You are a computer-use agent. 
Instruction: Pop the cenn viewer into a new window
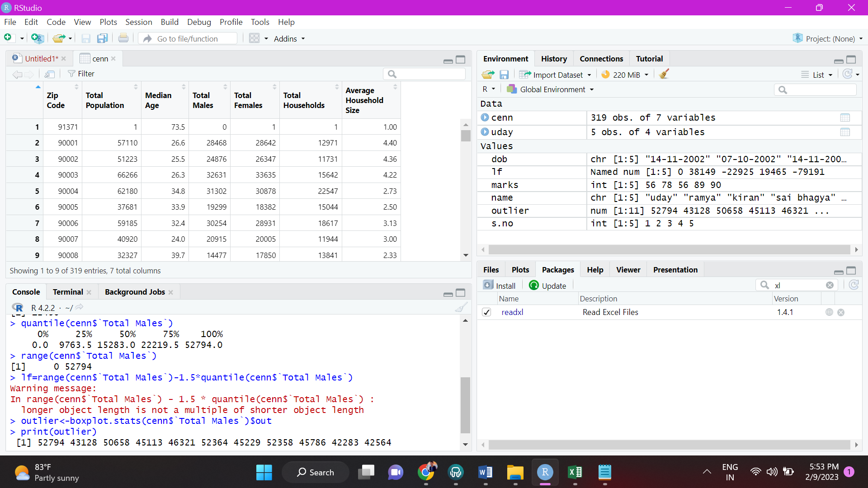[x=50, y=74]
